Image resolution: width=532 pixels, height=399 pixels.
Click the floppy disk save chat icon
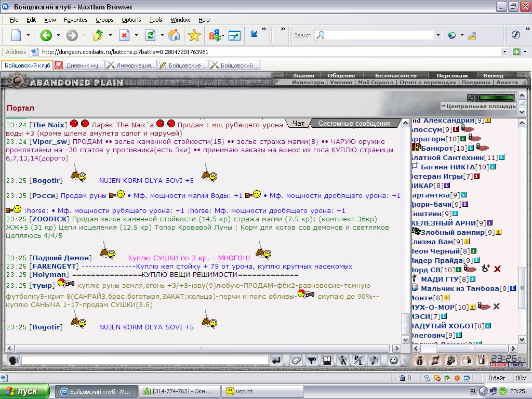[x=327, y=361]
